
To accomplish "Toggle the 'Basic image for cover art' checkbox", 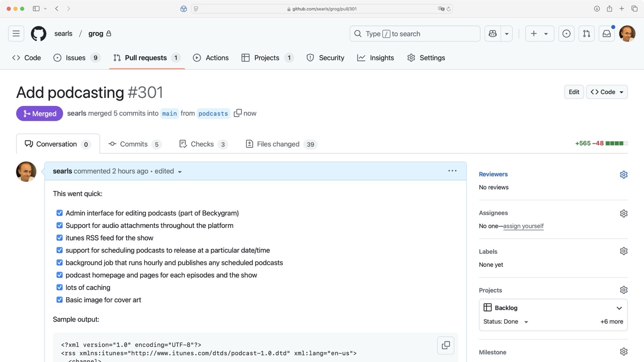I will click(59, 300).
